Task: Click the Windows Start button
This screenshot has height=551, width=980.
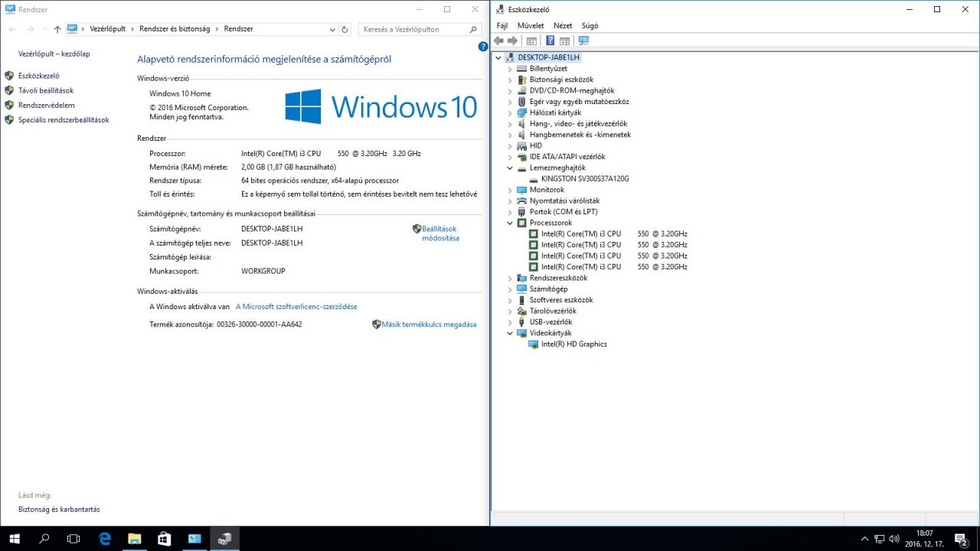Action: pos(15,539)
